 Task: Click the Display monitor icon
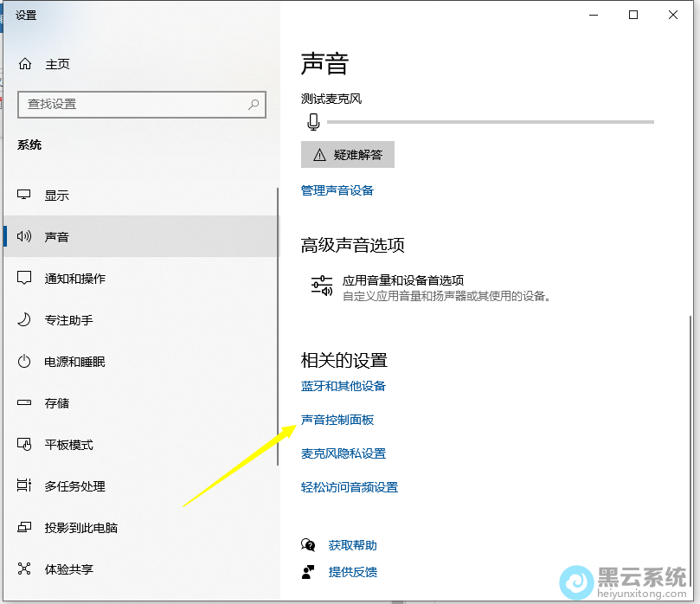[x=25, y=196]
